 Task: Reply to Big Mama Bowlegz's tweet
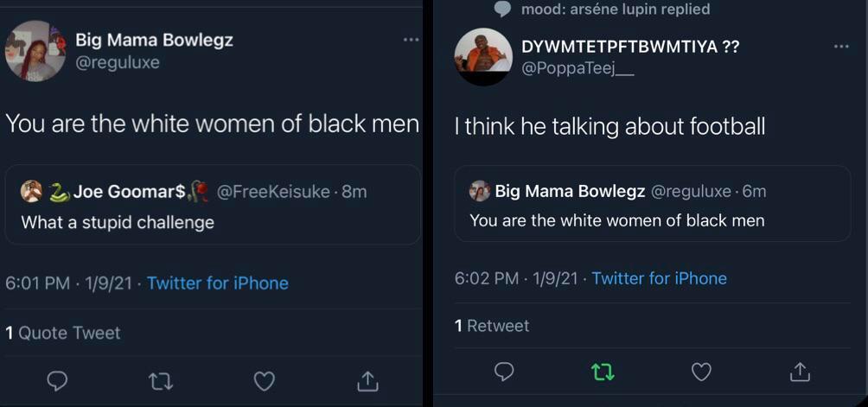pyautogui.click(x=57, y=380)
